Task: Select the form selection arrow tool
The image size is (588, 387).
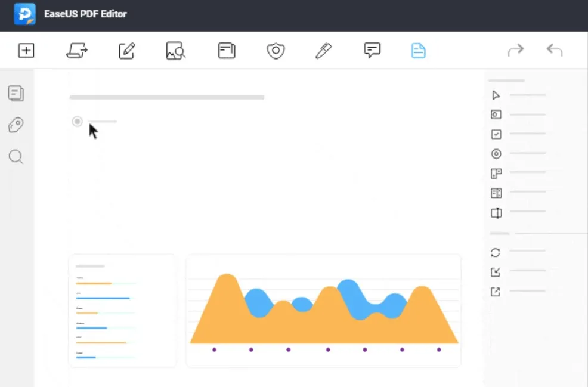Action: pyautogui.click(x=496, y=95)
